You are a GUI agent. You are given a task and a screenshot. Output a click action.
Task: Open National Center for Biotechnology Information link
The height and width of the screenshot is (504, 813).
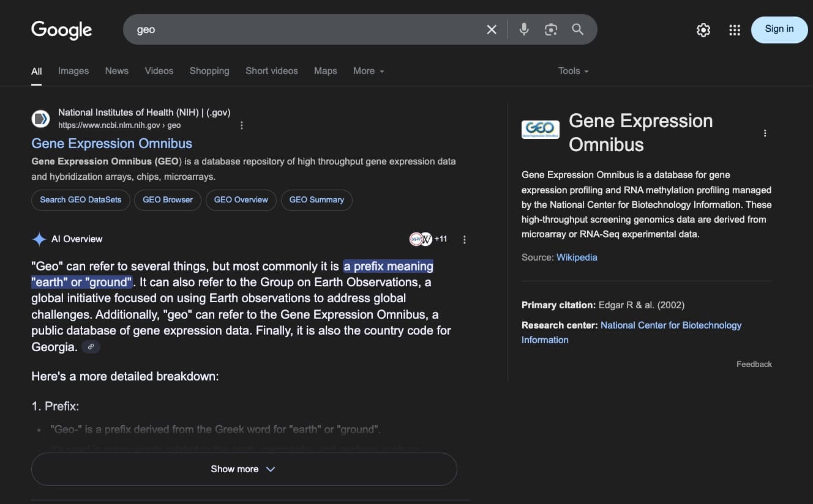click(x=631, y=333)
